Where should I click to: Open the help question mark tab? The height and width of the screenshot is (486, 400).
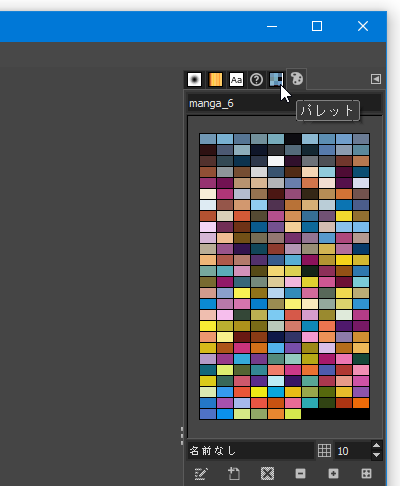(256, 80)
